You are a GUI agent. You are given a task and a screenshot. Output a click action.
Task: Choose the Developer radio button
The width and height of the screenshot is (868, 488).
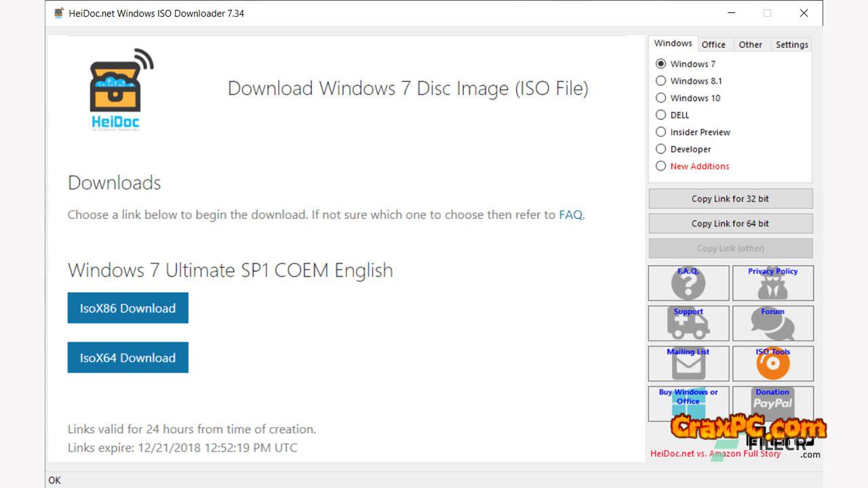[660, 149]
